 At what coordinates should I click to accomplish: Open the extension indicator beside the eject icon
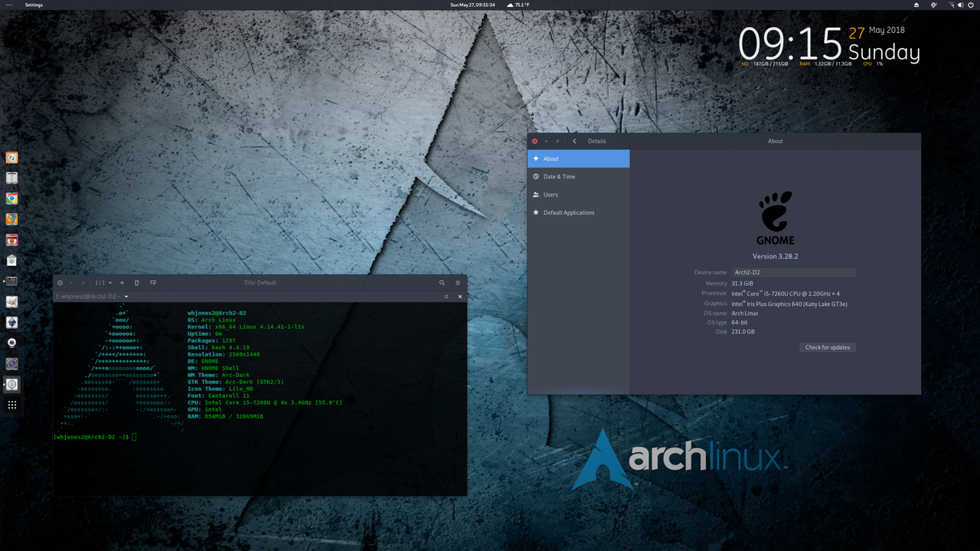(933, 5)
